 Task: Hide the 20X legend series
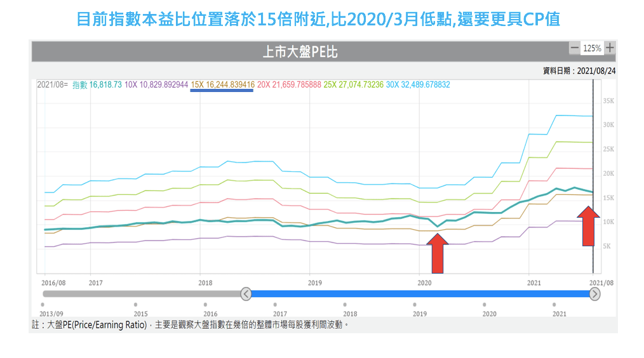point(289,84)
